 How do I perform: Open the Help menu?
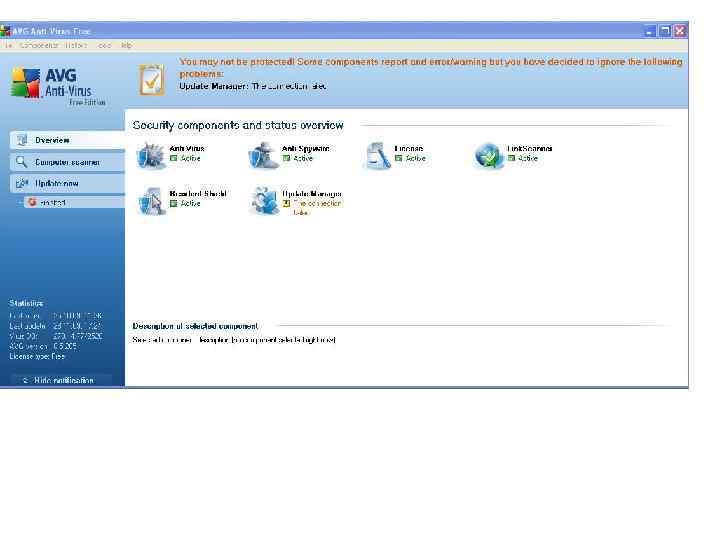(127, 45)
